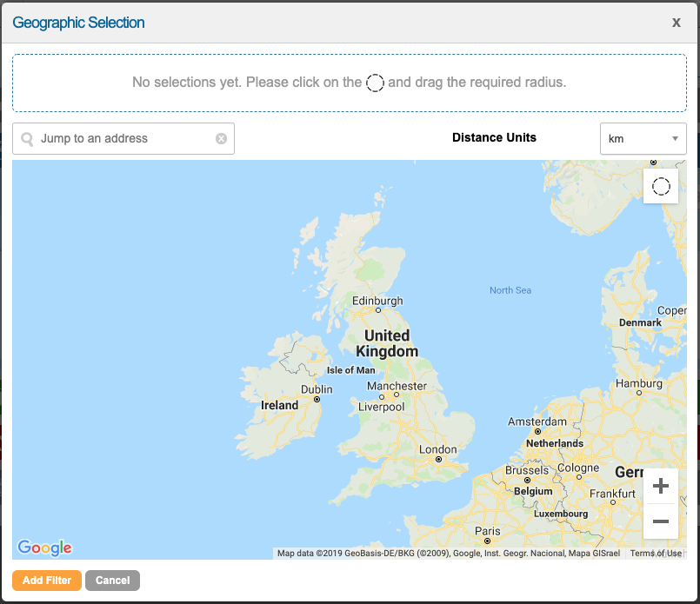Zoom out using the minus map button

coord(660,521)
